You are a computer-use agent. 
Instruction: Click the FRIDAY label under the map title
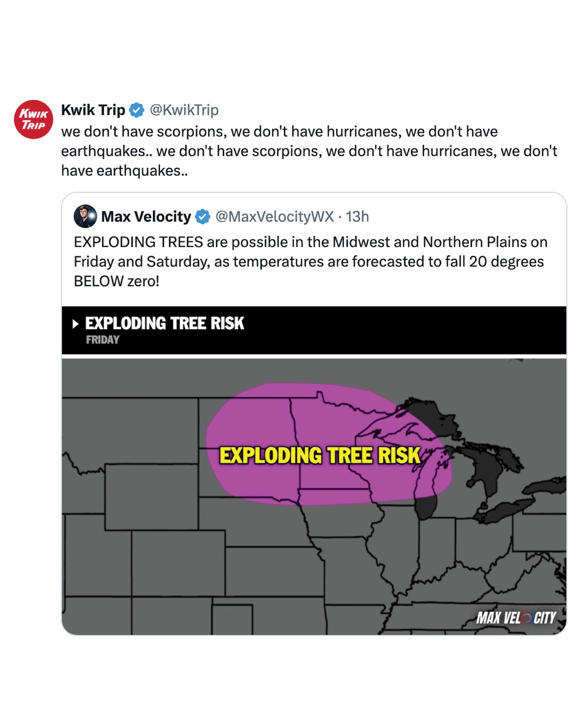coord(103,340)
